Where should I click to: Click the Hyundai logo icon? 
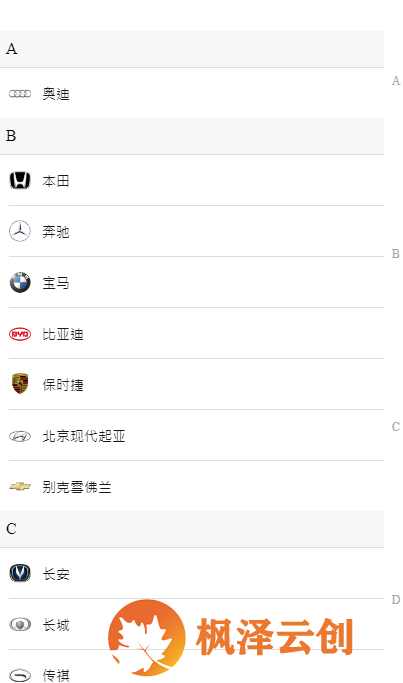click(x=20, y=436)
